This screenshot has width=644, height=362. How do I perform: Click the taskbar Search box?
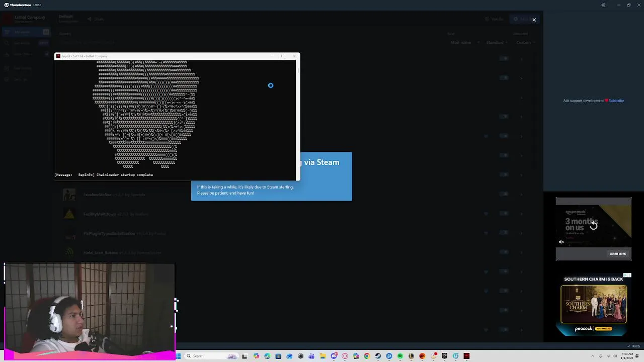click(212, 356)
